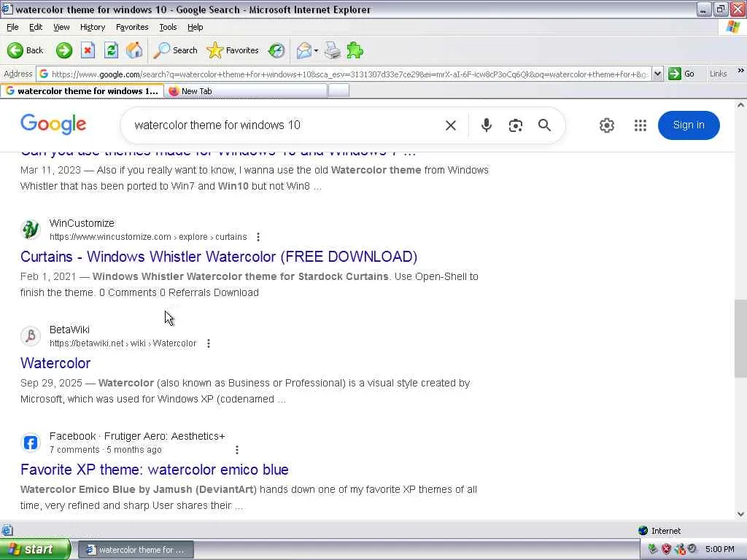This screenshot has width=747, height=560.
Task: Submit search with Google magnifier icon
Action: (x=544, y=125)
